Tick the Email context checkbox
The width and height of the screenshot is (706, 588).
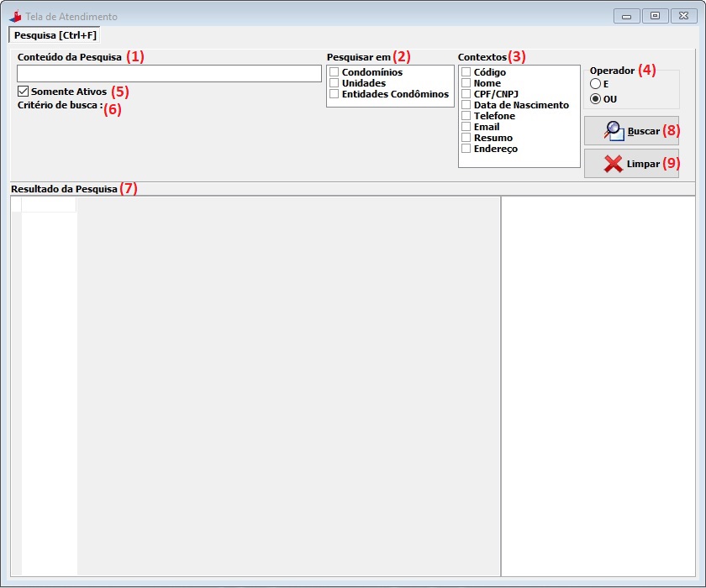click(466, 127)
